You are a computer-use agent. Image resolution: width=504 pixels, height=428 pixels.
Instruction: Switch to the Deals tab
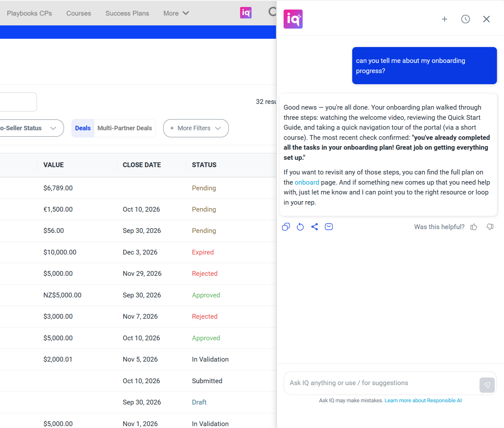(83, 128)
